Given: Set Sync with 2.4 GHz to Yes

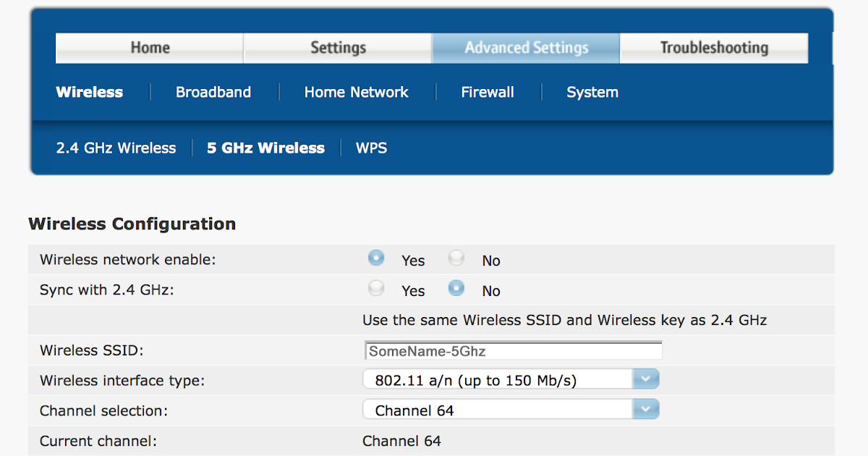Looking at the screenshot, I should coord(376,288).
